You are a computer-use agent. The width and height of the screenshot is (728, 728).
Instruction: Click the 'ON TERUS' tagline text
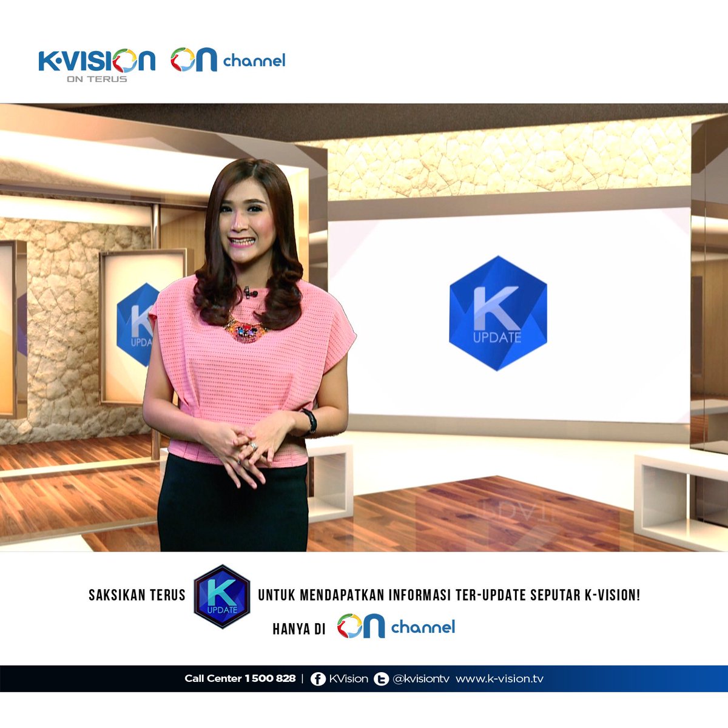(97, 79)
